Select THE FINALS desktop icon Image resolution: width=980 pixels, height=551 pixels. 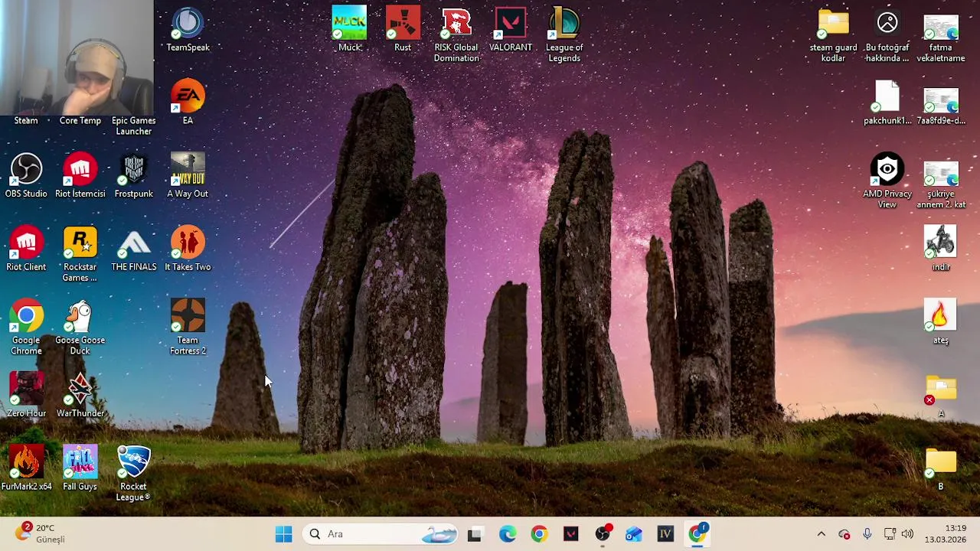point(134,249)
